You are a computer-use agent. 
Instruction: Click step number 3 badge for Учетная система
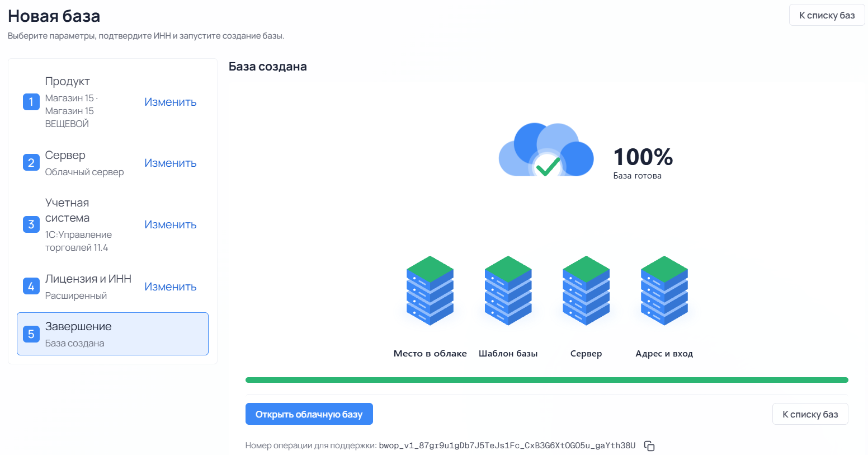click(x=31, y=224)
